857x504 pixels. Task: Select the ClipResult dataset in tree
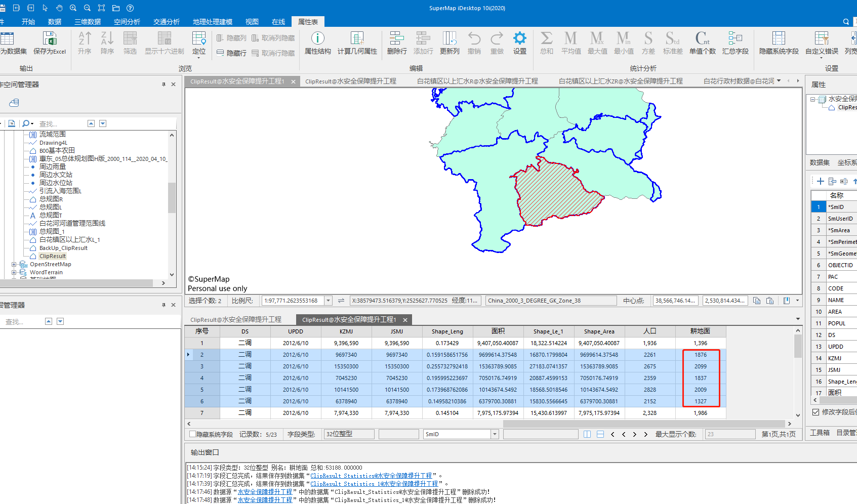(x=53, y=256)
